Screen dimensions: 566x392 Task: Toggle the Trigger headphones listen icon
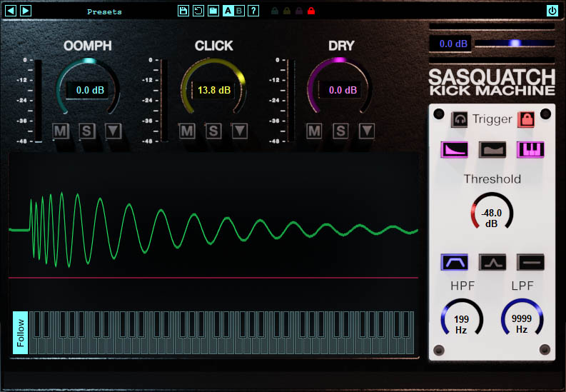coord(460,119)
